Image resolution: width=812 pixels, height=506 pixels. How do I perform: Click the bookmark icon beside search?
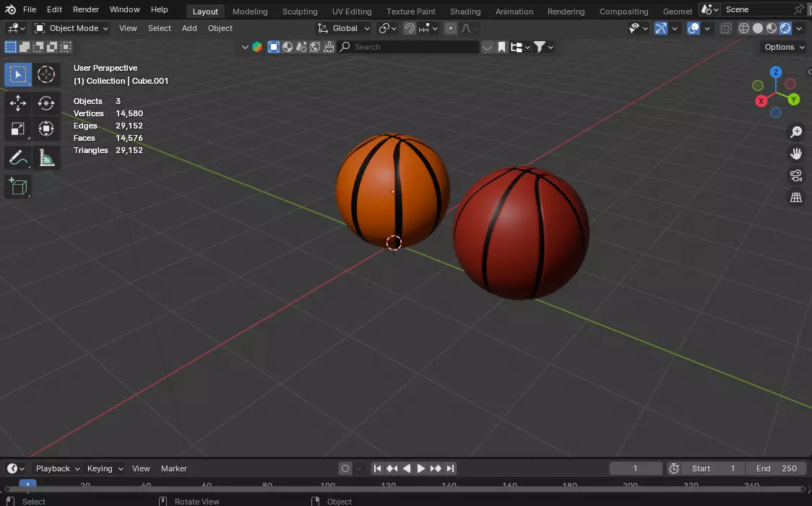[501, 47]
